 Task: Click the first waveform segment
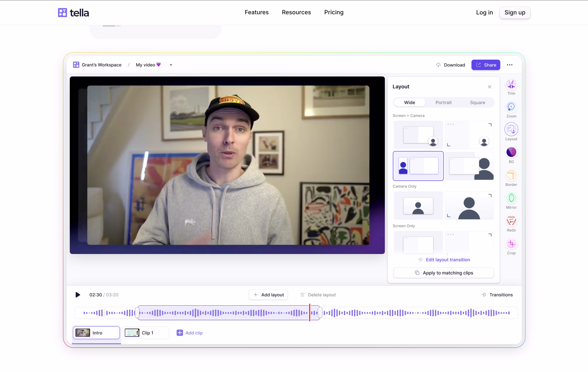click(90, 313)
